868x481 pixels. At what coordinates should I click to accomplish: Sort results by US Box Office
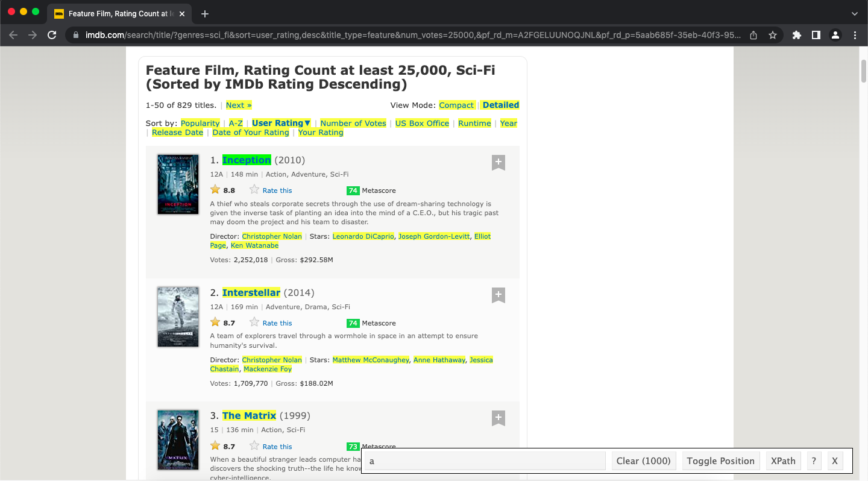click(422, 123)
